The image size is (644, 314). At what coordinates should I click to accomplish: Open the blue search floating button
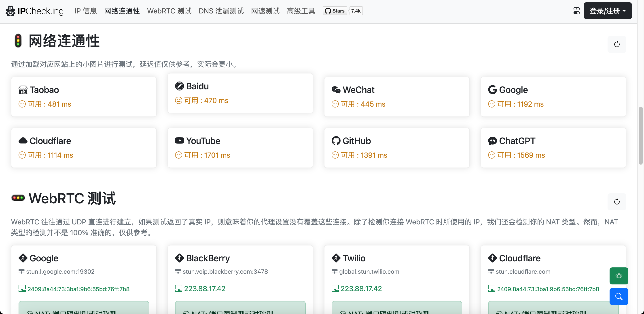point(619,297)
